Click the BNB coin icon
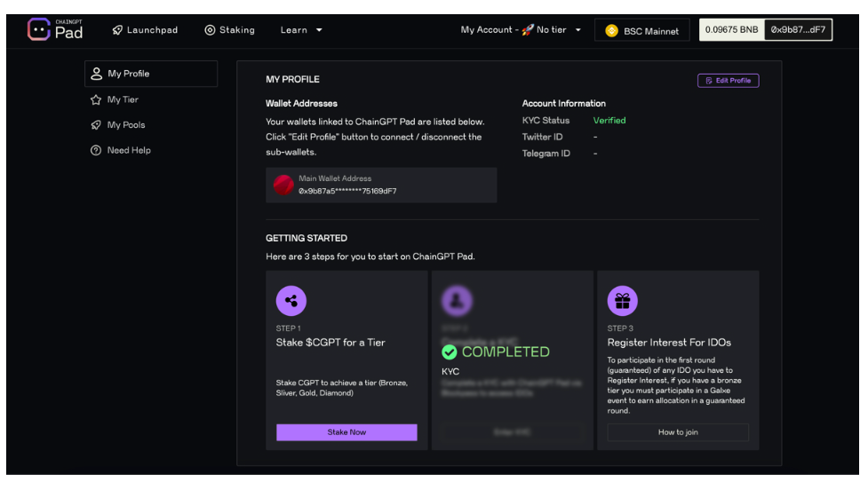The image size is (868, 482). pyautogui.click(x=611, y=30)
